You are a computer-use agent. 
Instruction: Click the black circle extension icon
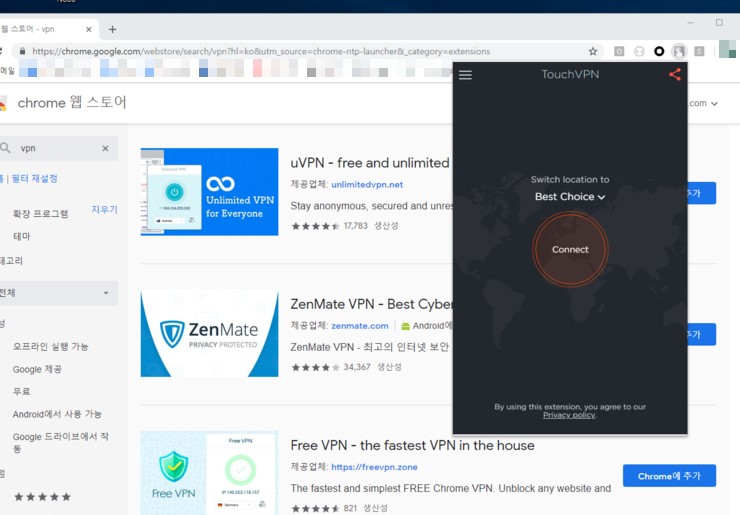point(659,51)
